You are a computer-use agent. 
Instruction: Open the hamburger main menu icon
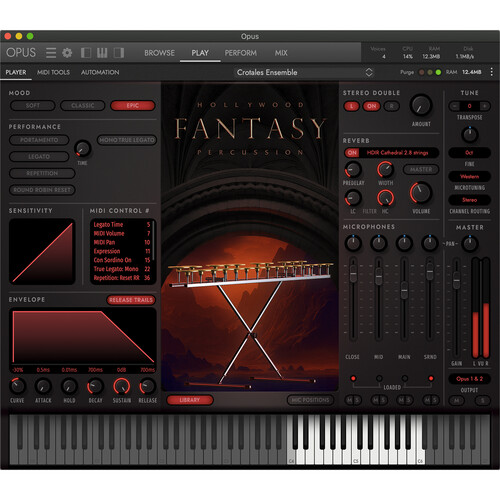[x=51, y=53]
